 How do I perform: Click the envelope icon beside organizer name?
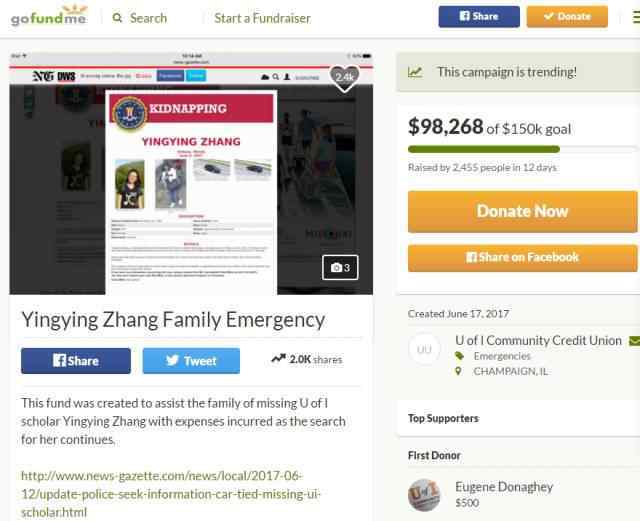(x=635, y=341)
